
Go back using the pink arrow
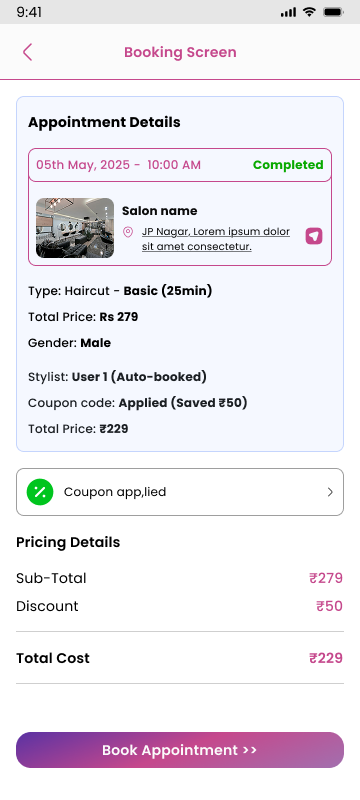[28, 52]
